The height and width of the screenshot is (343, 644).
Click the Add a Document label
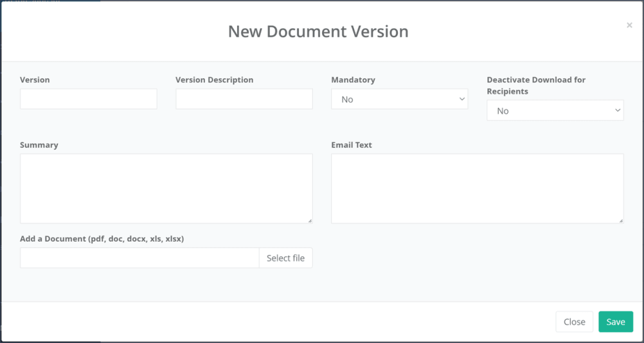[102, 239]
